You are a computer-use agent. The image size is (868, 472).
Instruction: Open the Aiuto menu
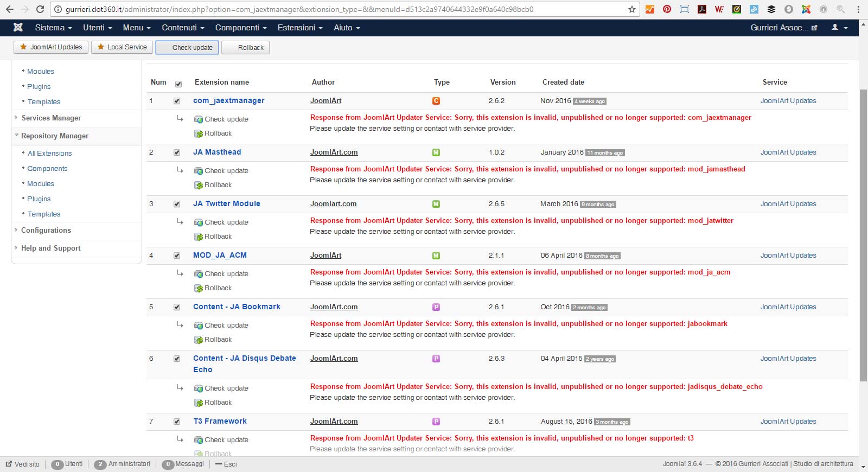(x=347, y=28)
